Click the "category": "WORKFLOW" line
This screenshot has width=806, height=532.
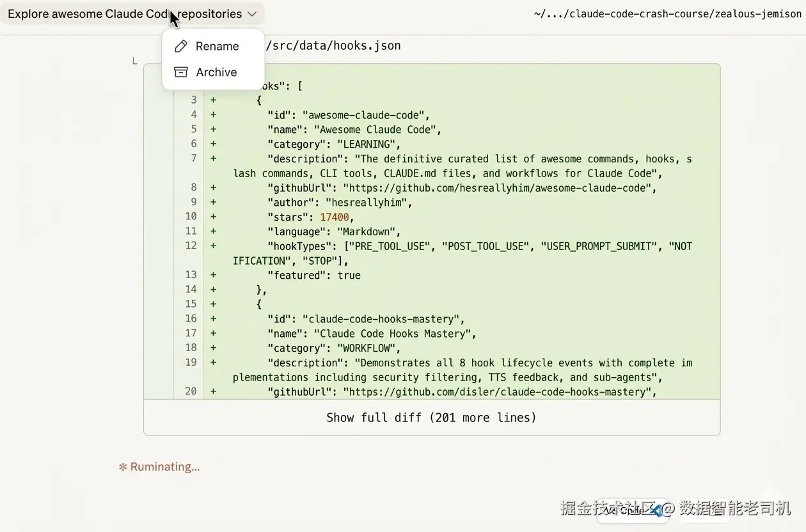coord(334,348)
